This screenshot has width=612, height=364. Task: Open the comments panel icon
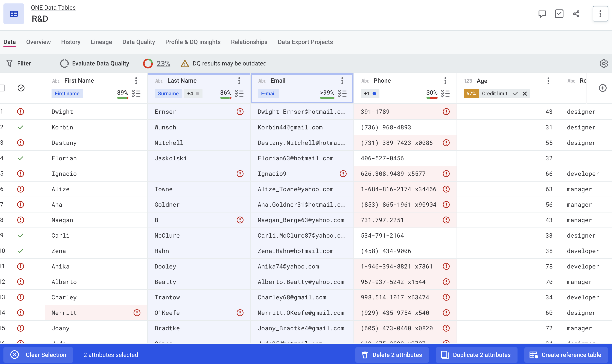point(542,14)
